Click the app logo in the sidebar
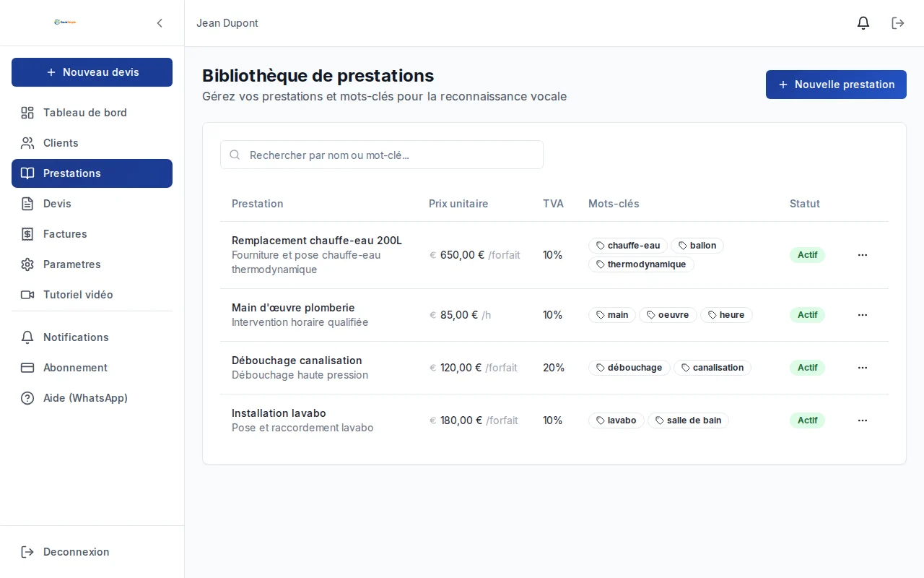Image resolution: width=924 pixels, height=578 pixels. (65, 22)
